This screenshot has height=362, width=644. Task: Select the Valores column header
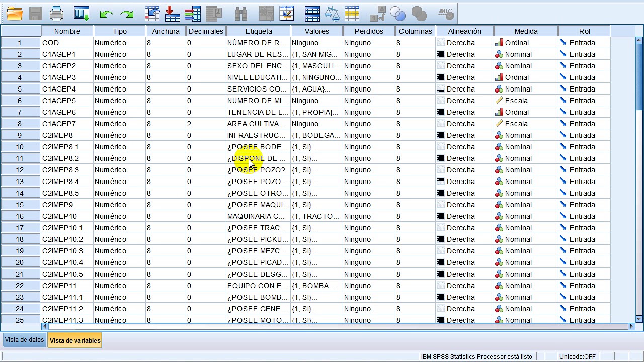coord(317,31)
